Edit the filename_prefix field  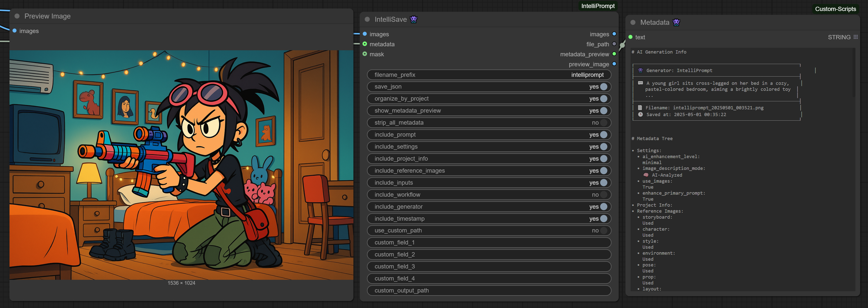(489, 75)
